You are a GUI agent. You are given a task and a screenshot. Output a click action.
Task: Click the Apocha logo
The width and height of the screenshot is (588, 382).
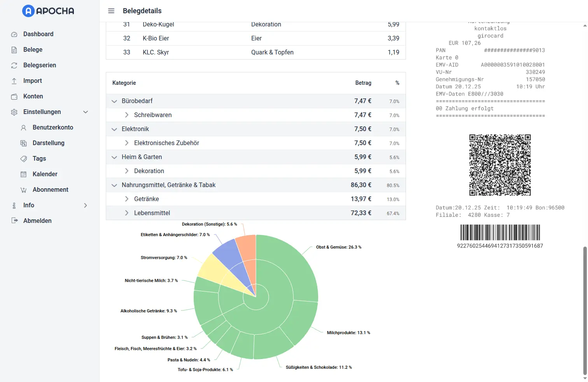click(48, 11)
